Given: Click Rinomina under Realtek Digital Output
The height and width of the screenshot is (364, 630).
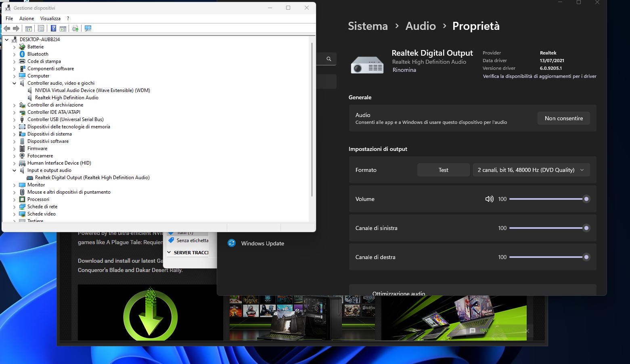Looking at the screenshot, I should tap(404, 69).
